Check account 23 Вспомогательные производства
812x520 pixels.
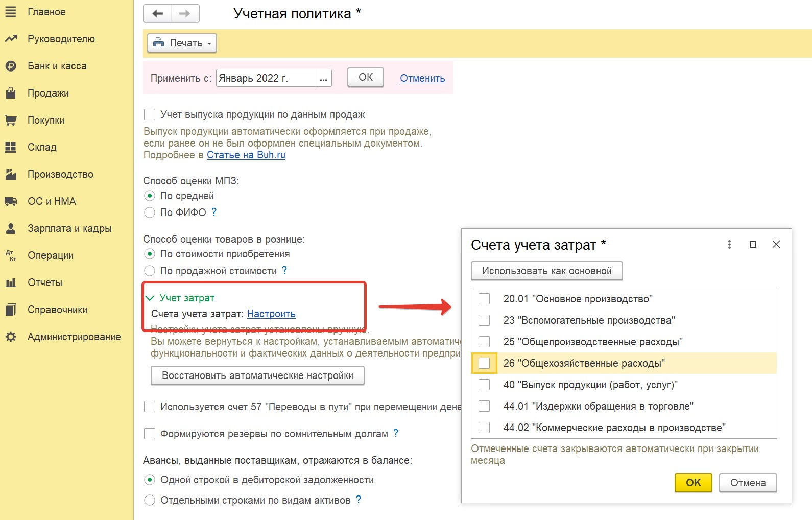[x=484, y=320]
